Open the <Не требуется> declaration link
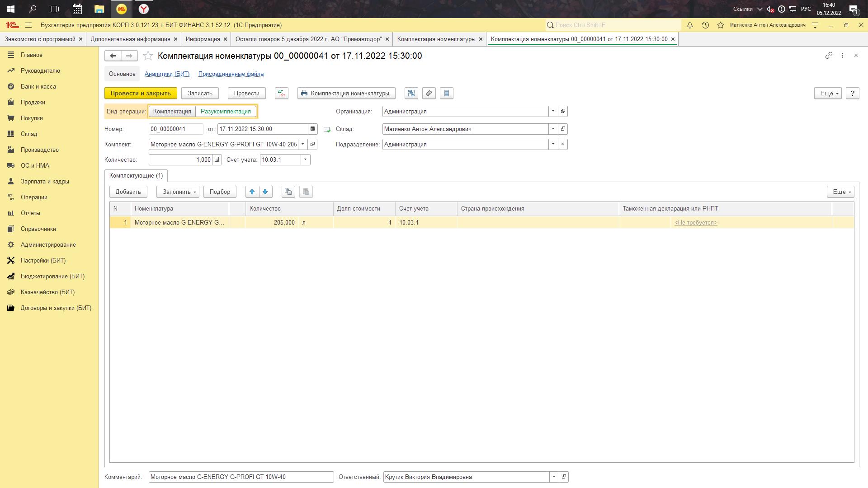Viewport: 868px width, 488px height. pyautogui.click(x=696, y=222)
